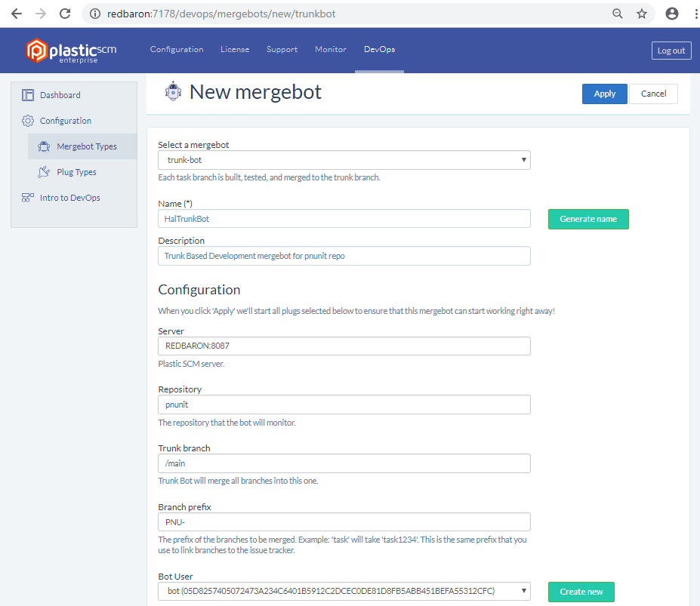
Task: Click the Intro to DevOps icon
Action: pos(28,198)
